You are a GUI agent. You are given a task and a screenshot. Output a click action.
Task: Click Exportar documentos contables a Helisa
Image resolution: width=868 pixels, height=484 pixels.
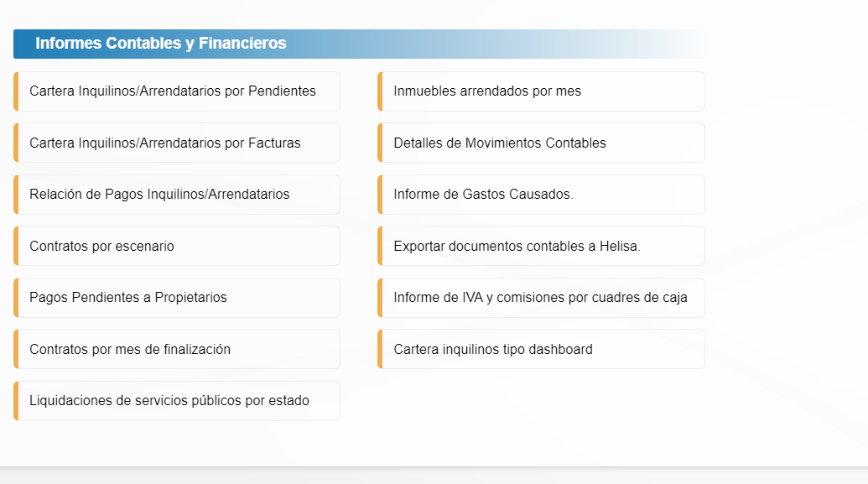coord(517,246)
